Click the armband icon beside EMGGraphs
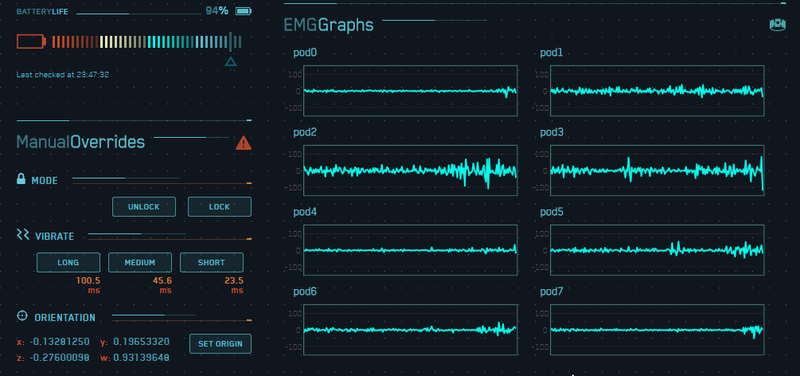The image size is (800, 376). (x=778, y=24)
